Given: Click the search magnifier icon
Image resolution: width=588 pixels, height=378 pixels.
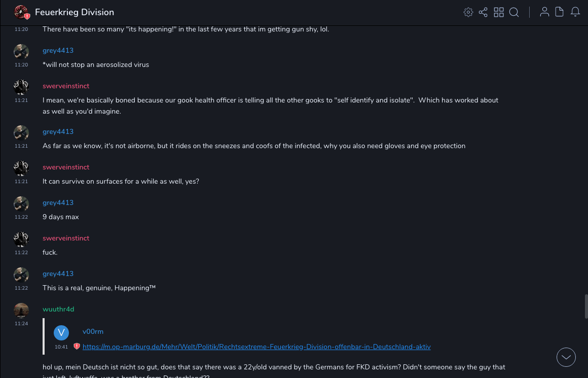Looking at the screenshot, I should pos(514,12).
